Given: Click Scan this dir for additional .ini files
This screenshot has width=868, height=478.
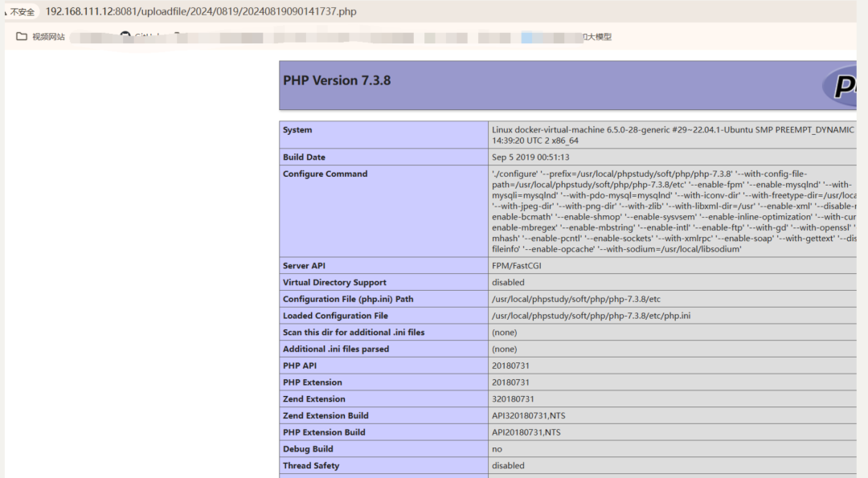Looking at the screenshot, I should (x=354, y=332).
